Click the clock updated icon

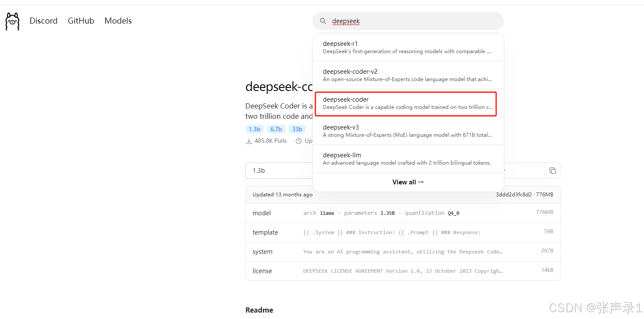(x=299, y=141)
